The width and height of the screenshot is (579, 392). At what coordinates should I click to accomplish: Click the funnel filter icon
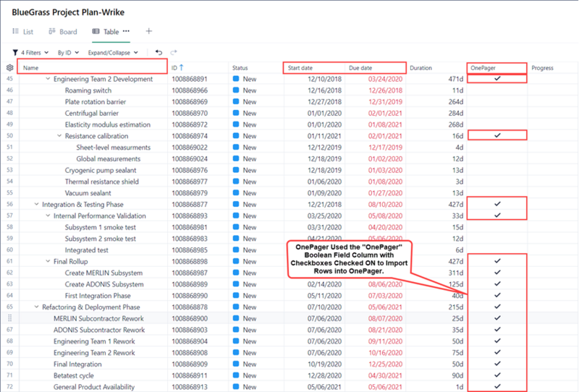[x=15, y=52]
